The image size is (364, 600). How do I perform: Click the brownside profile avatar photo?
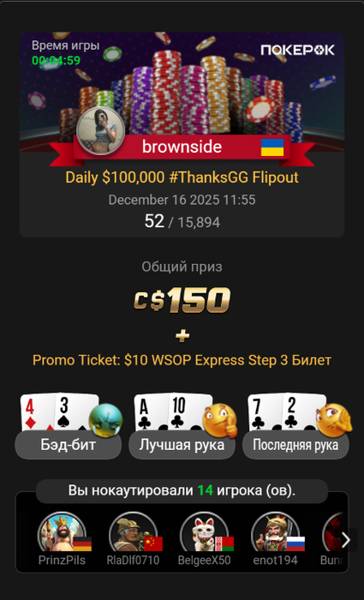tap(101, 131)
